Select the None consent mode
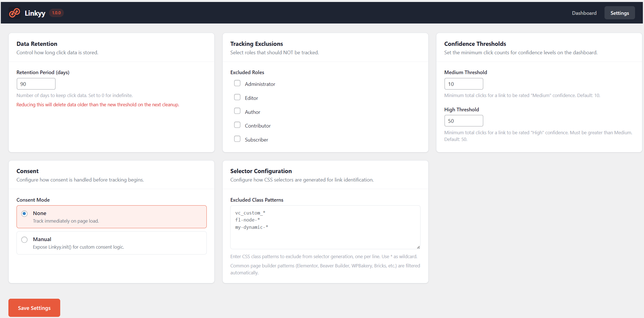Screen dimensions: 644x318 (24, 213)
